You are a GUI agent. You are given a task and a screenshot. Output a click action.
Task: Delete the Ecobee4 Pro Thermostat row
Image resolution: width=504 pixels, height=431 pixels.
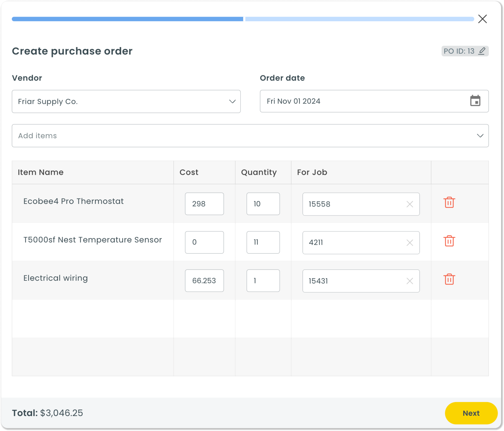pos(449,202)
